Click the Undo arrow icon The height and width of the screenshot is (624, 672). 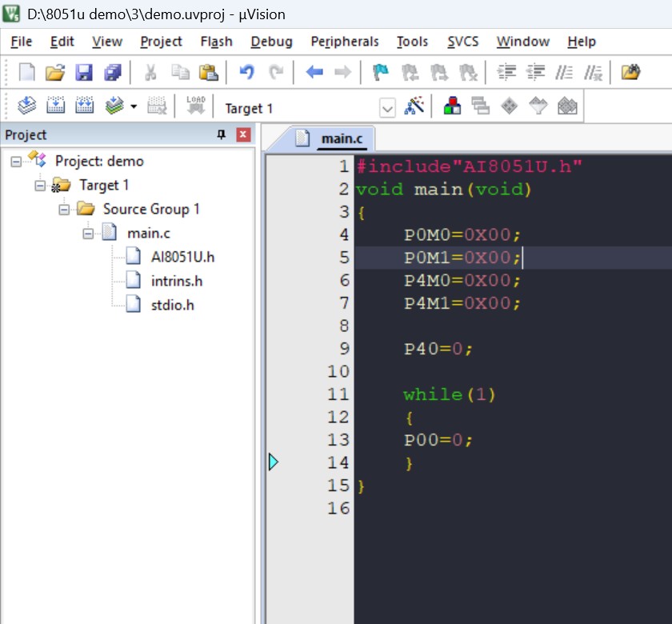246,73
